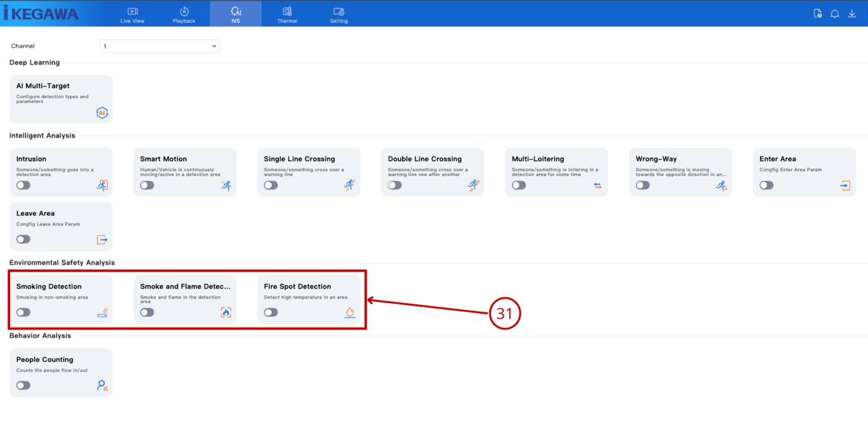The width and height of the screenshot is (868, 430).
Task: Expand the Channel dropdown
Action: (x=160, y=46)
